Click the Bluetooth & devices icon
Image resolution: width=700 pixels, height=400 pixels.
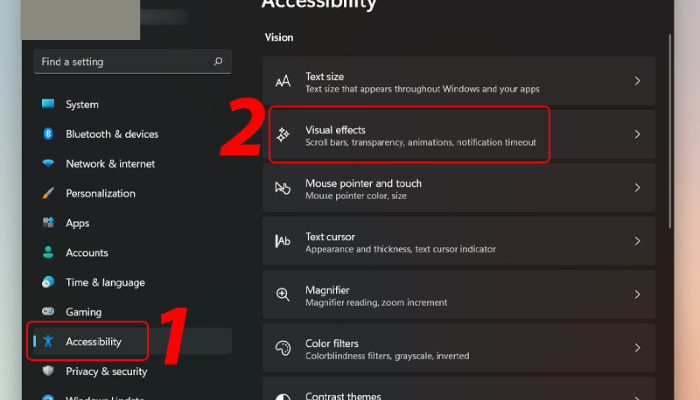(48, 134)
